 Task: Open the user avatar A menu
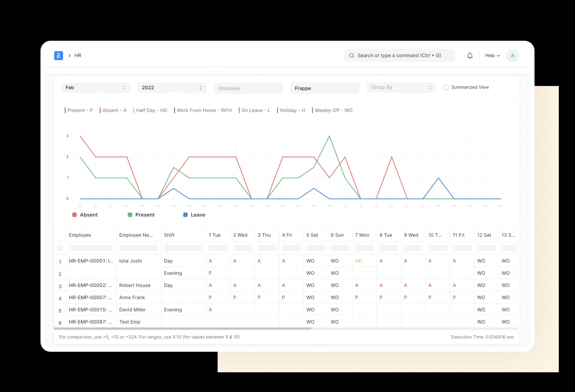[512, 55]
